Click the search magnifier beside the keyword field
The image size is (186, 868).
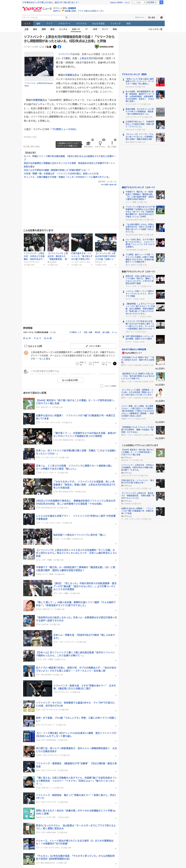point(66,18)
